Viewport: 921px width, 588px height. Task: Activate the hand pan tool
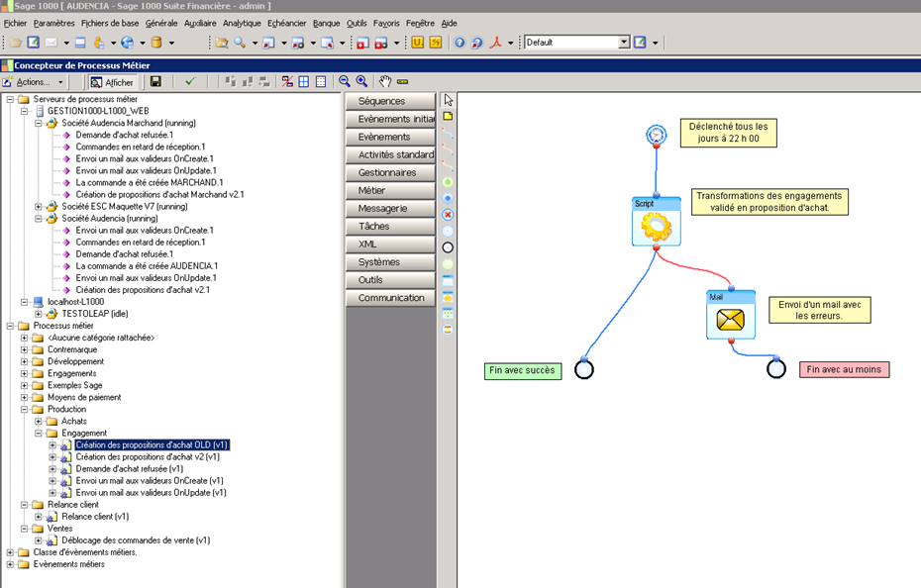coord(384,81)
